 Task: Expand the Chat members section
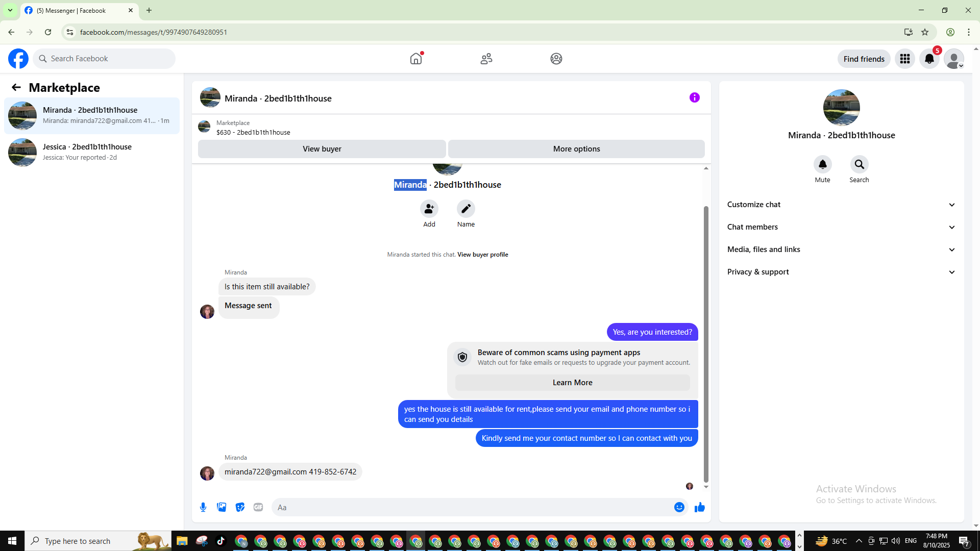(841, 227)
